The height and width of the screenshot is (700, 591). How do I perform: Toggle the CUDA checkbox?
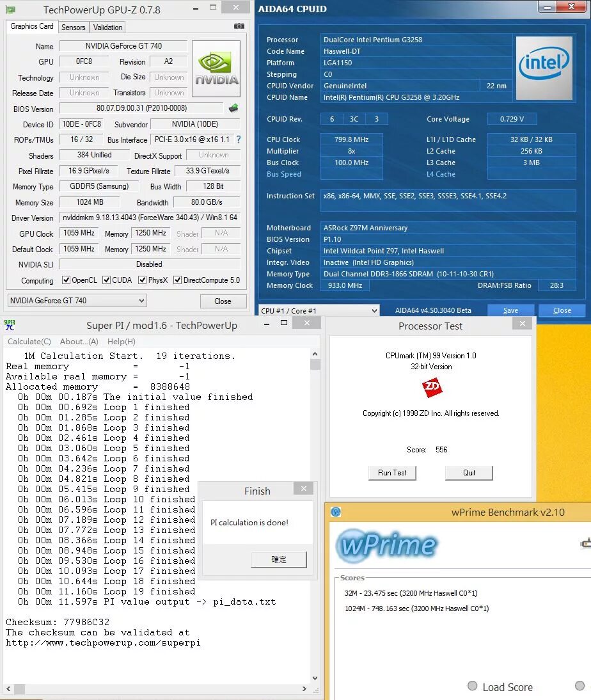(106, 280)
